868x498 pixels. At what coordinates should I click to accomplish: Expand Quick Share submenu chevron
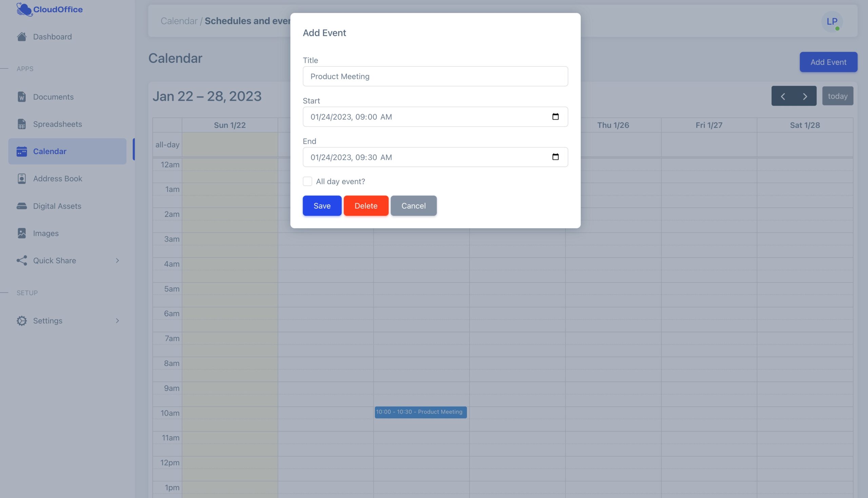[117, 261]
